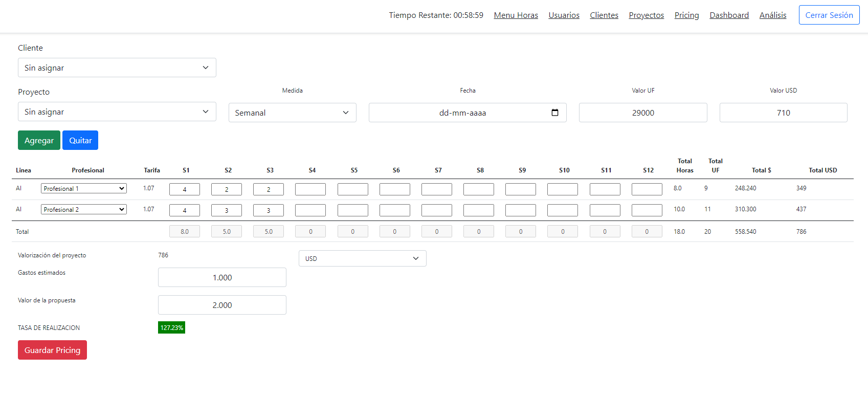868x397 pixels.
Task: Click S2 hours field for Profesional 1
Action: 227,189
